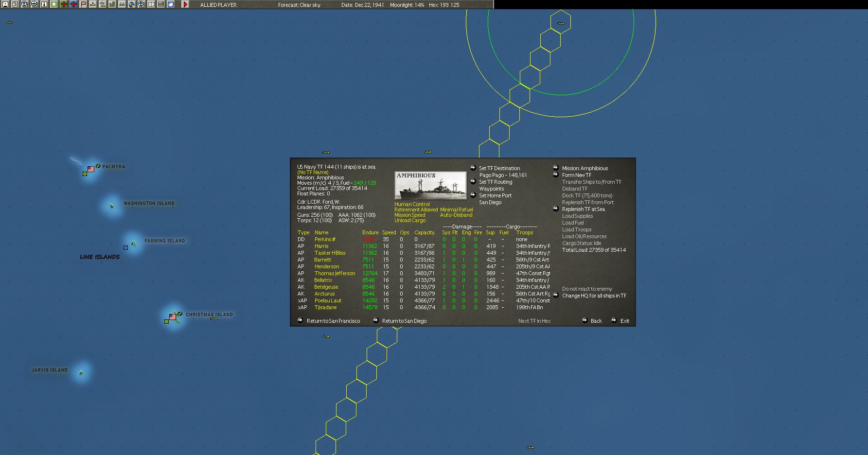Click arrow beside Mission: Amphibious
Viewport: 868px width, 455px height.
(556, 168)
